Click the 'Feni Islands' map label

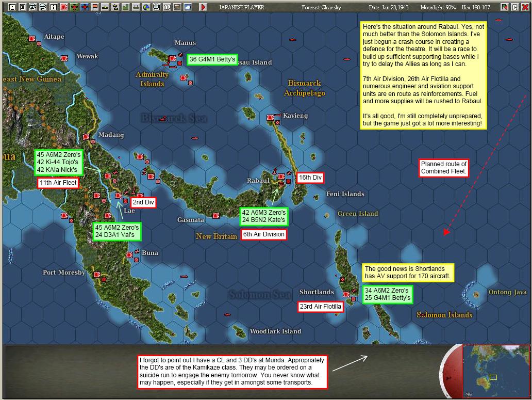pos(345,194)
